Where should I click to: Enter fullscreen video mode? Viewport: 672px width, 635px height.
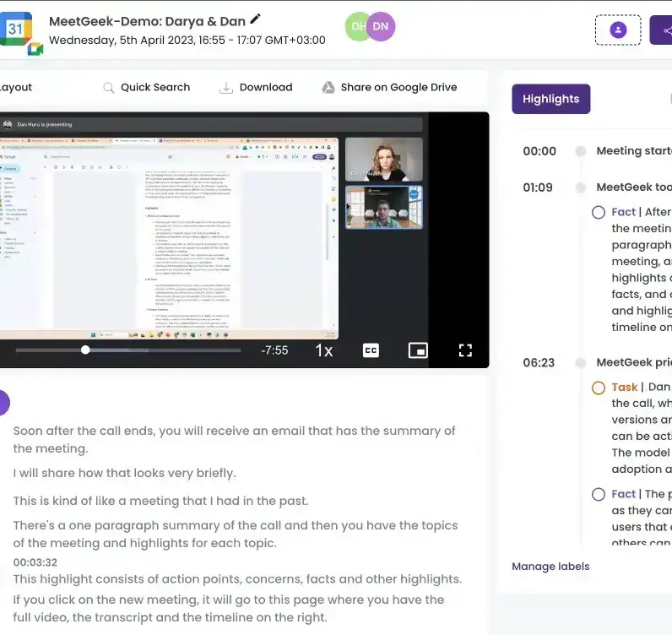[465, 350]
